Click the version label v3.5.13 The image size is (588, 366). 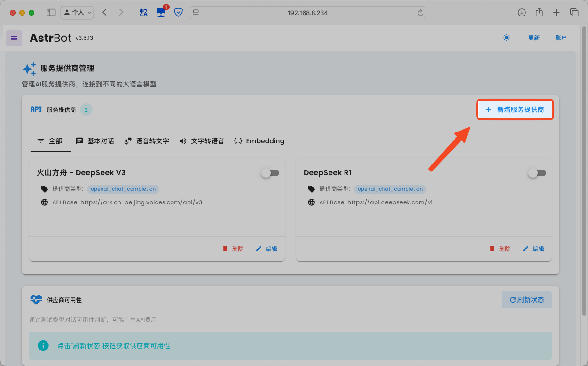point(84,38)
